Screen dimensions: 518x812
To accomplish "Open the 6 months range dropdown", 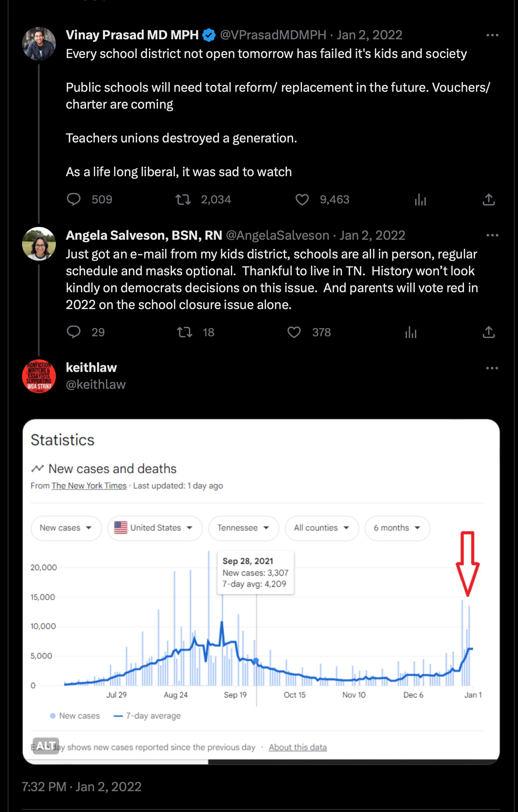I will coord(397,528).
